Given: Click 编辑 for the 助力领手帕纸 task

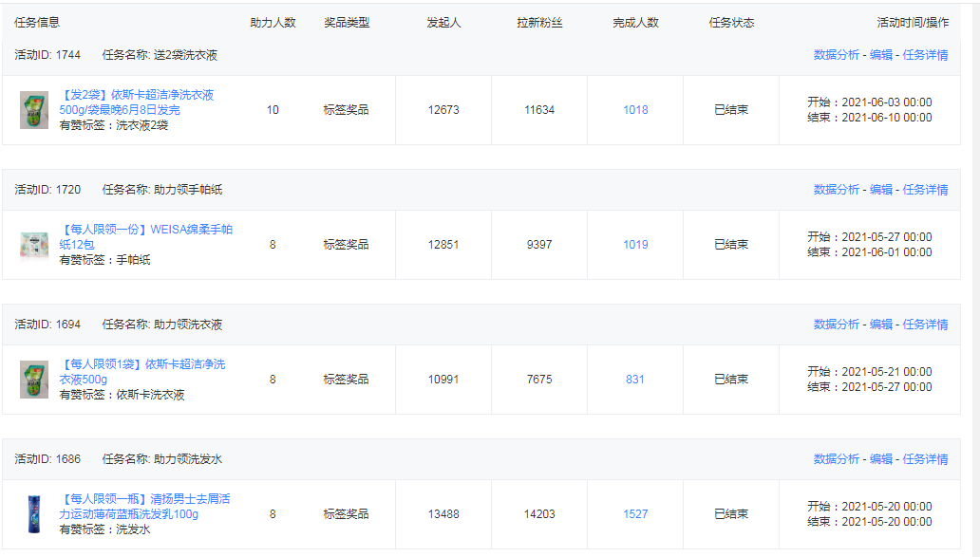Looking at the screenshot, I should click(x=881, y=190).
